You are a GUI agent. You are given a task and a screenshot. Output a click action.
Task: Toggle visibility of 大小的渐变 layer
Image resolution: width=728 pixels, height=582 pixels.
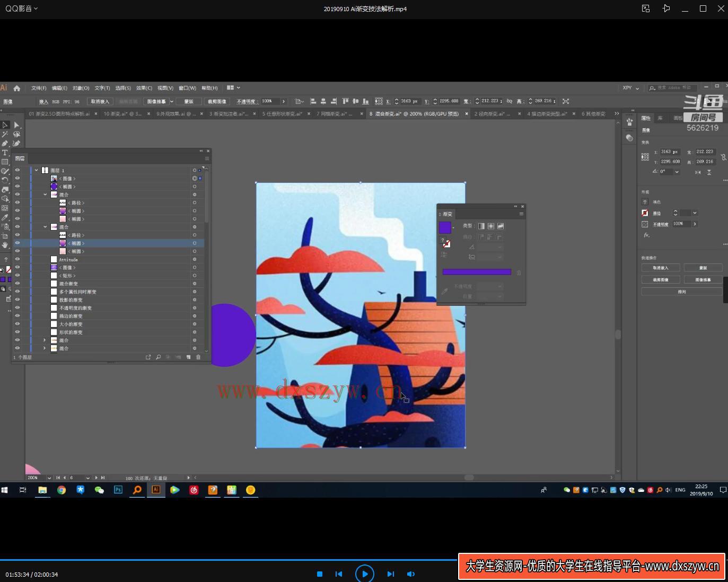coord(17,324)
